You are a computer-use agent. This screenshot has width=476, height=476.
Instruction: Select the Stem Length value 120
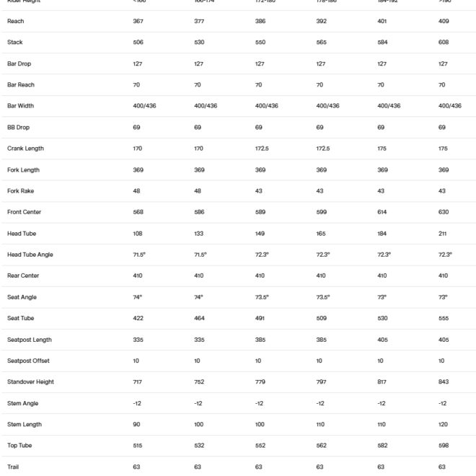(x=444, y=425)
